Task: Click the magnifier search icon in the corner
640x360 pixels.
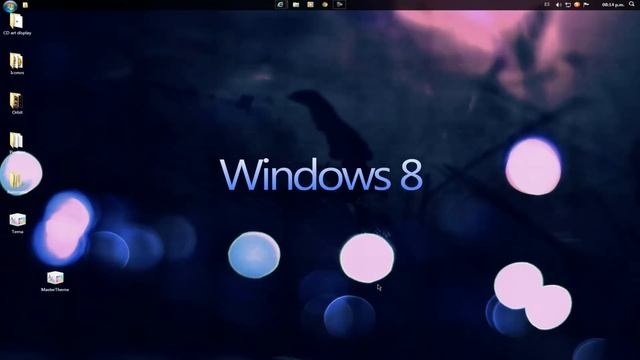Action: pyautogui.click(x=632, y=4)
